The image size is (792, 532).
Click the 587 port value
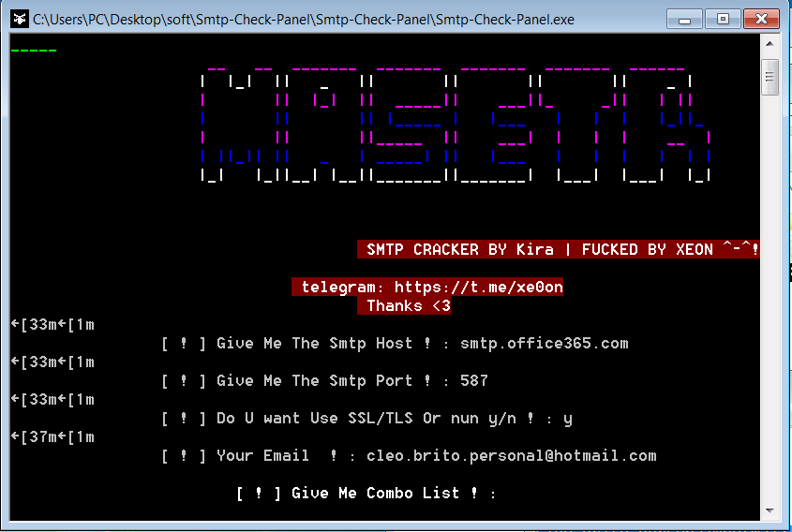(x=473, y=380)
